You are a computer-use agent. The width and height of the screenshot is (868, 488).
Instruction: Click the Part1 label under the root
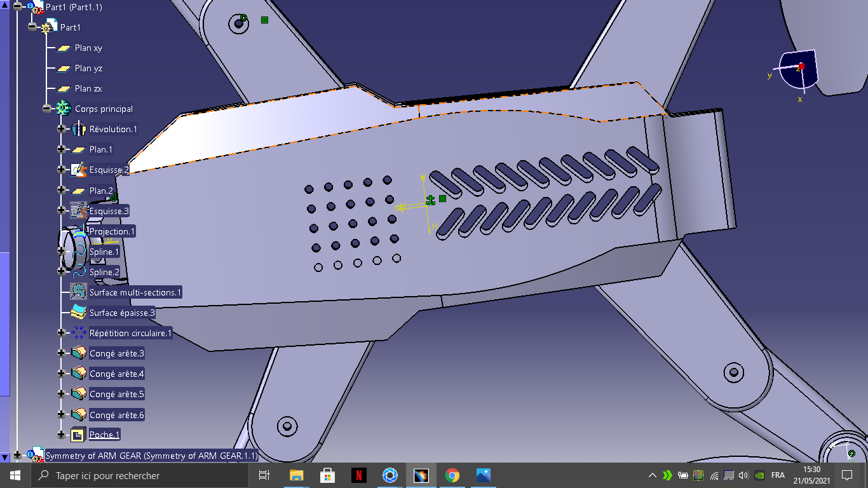coord(70,27)
